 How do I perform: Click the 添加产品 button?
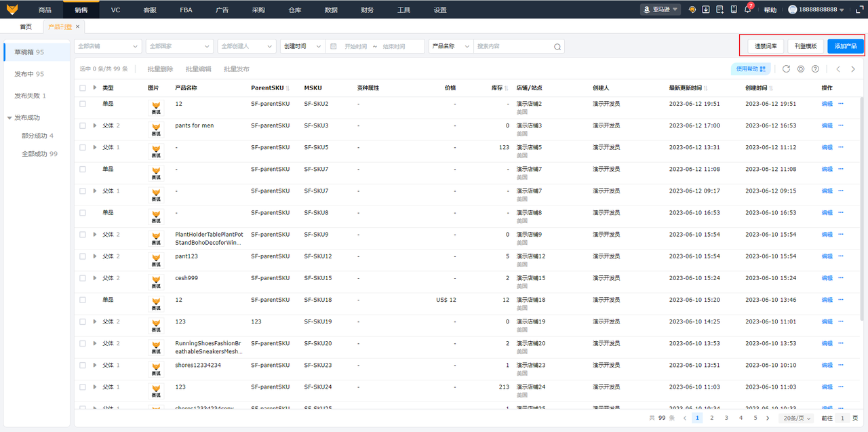845,46
